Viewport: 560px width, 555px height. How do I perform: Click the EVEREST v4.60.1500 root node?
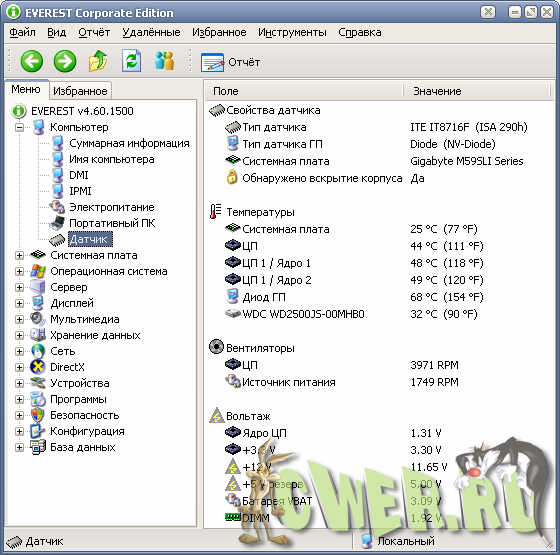[82, 111]
